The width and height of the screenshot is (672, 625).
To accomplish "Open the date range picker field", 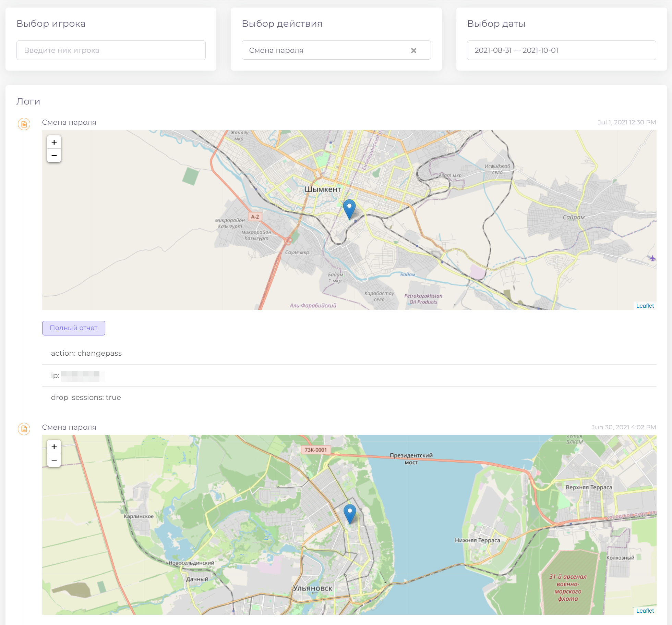I will click(x=561, y=50).
